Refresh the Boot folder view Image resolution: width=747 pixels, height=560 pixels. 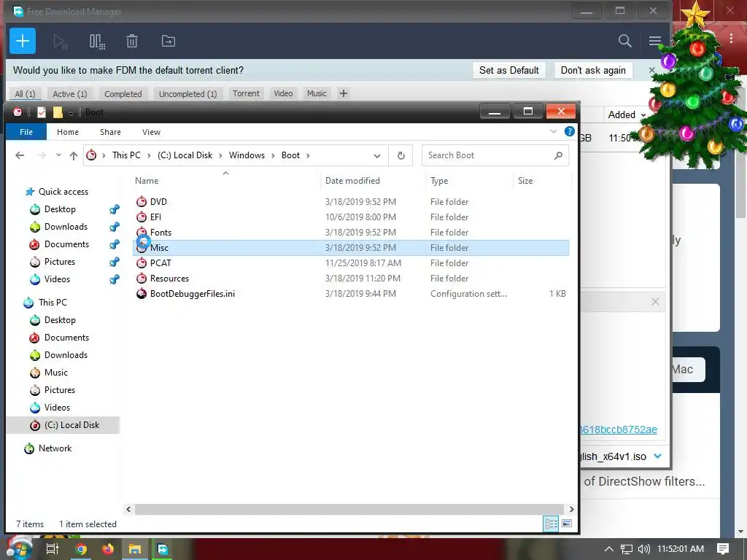tap(401, 156)
